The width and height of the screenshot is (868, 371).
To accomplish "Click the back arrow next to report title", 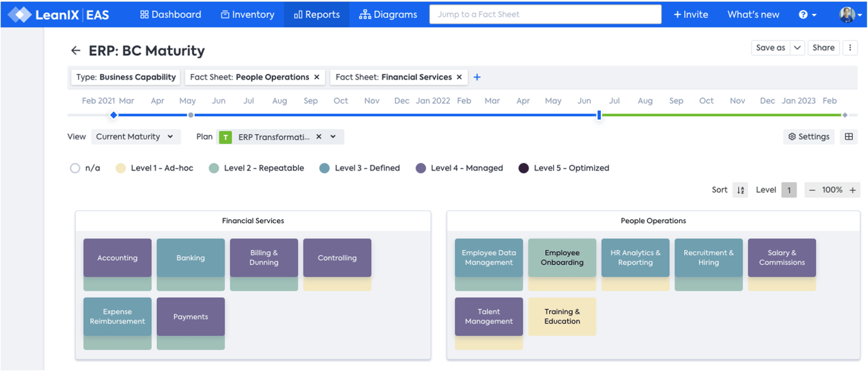I will click(x=76, y=50).
